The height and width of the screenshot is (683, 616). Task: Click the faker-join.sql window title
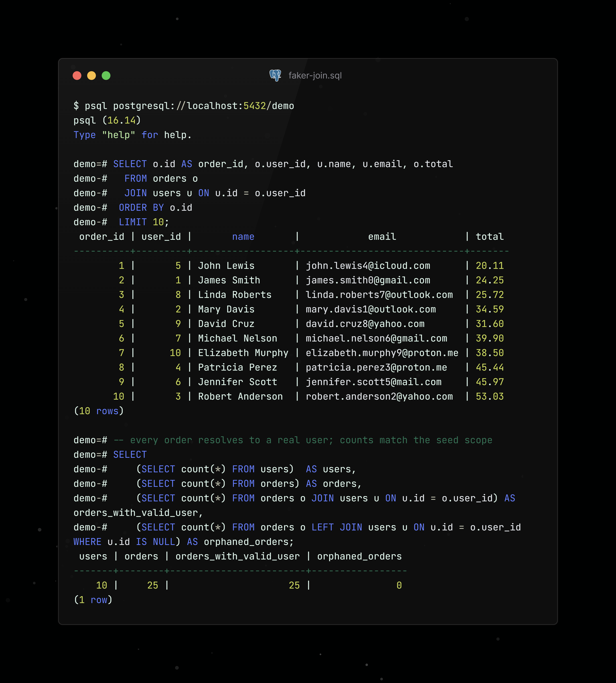click(x=315, y=76)
